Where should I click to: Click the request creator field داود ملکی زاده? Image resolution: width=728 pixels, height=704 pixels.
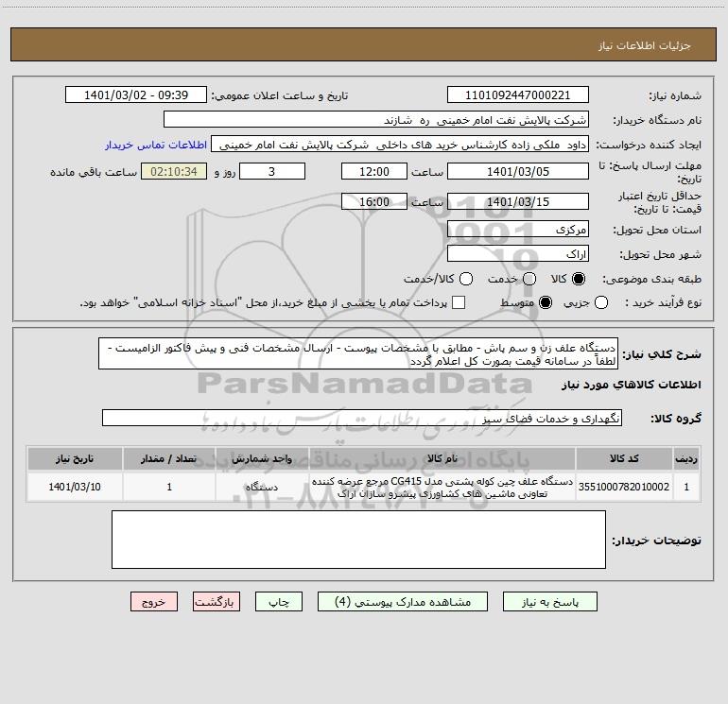400,144
